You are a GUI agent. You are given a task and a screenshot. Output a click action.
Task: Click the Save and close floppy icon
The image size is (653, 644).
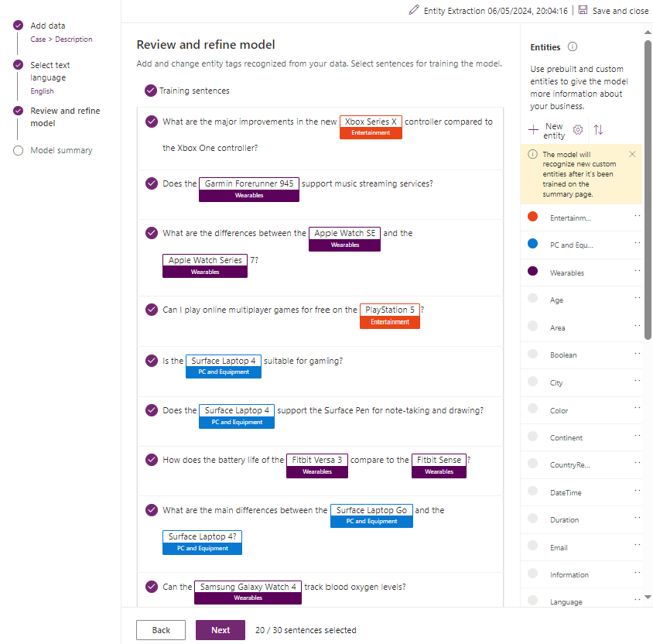(583, 10)
